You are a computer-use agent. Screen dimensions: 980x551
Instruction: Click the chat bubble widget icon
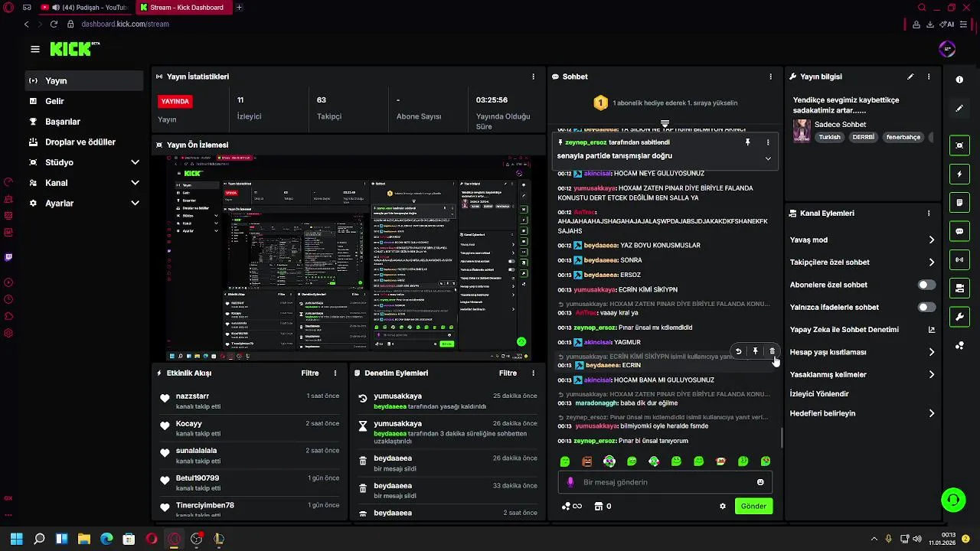[959, 231]
